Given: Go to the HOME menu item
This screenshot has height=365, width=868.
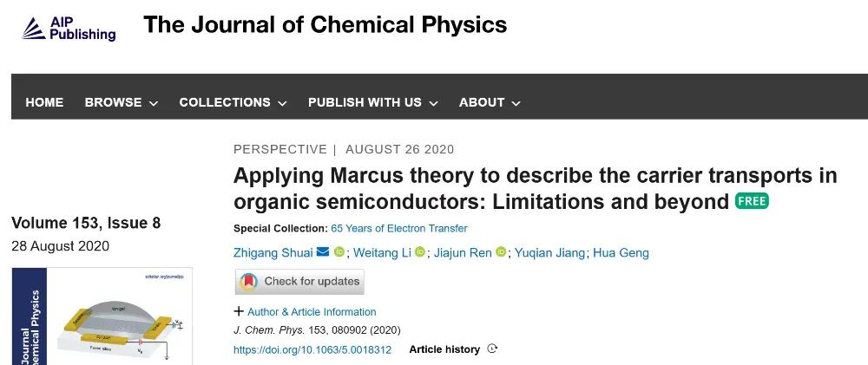Looking at the screenshot, I should click(44, 102).
